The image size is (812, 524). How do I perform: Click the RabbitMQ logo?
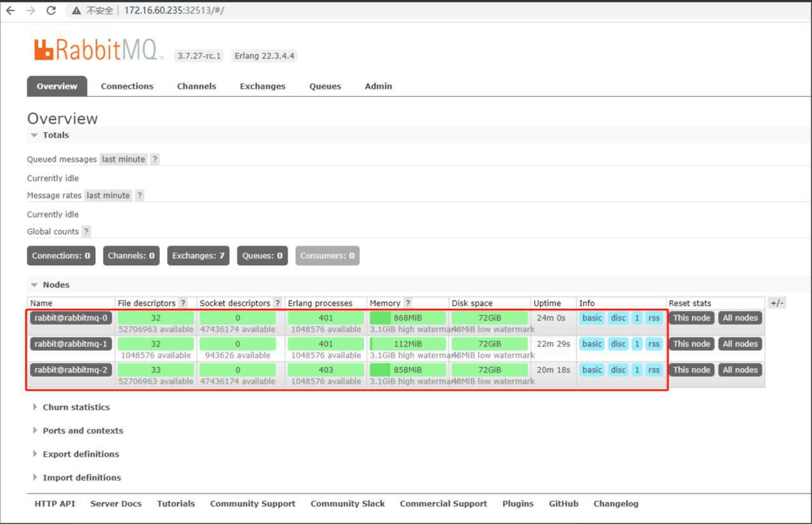pyautogui.click(x=98, y=49)
